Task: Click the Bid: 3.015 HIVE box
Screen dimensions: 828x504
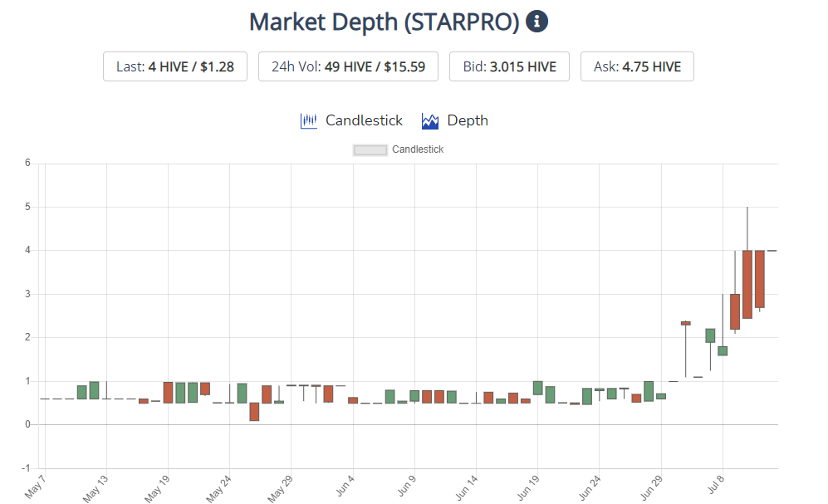Action: 509,66
